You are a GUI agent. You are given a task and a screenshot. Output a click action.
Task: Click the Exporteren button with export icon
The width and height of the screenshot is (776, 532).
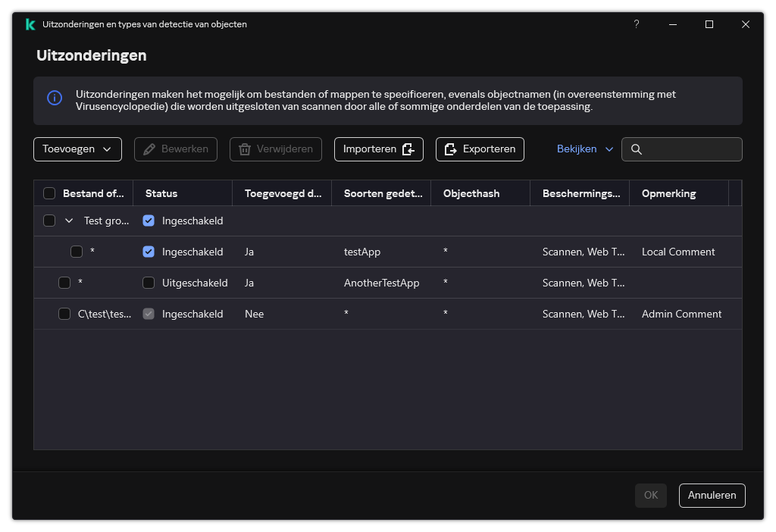pos(480,149)
